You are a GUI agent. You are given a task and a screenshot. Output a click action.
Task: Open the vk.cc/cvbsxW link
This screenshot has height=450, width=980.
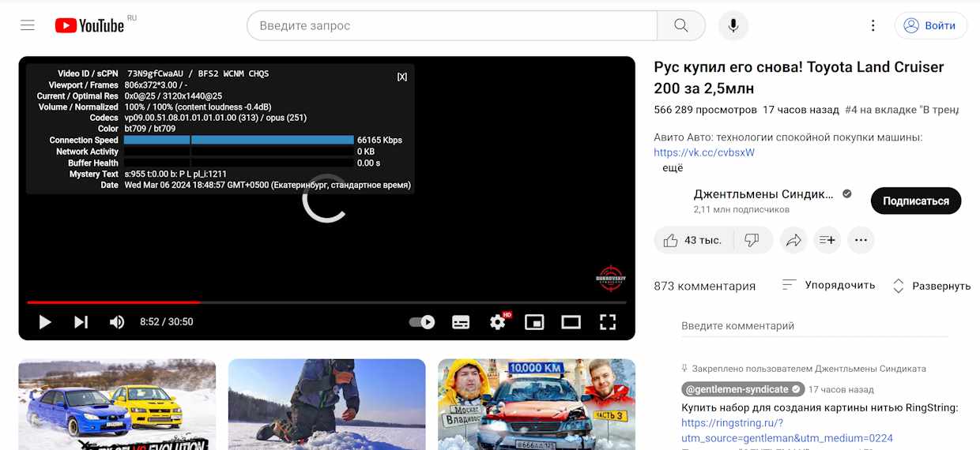coord(704,152)
